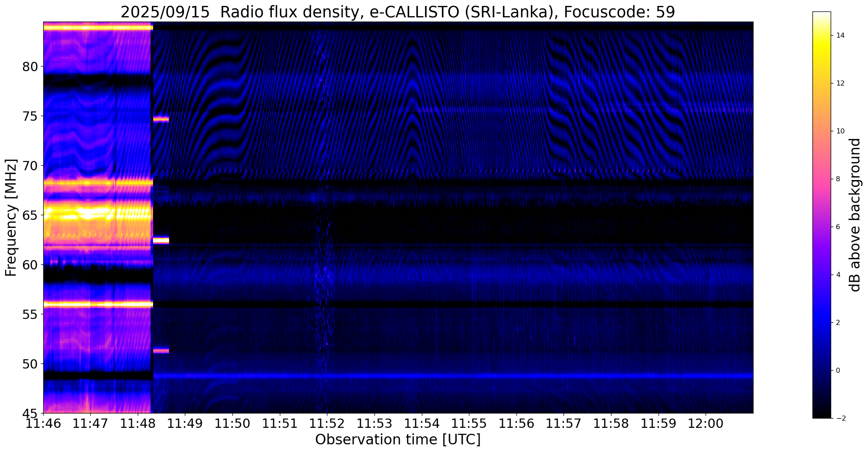The width and height of the screenshot is (868, 452).
Task: Click the colorbar tick value 4
Action: coord(838,275)
